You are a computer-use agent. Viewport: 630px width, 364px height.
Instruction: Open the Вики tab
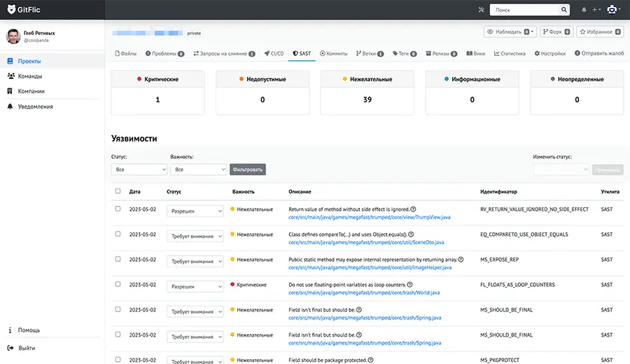coord(476,53)
